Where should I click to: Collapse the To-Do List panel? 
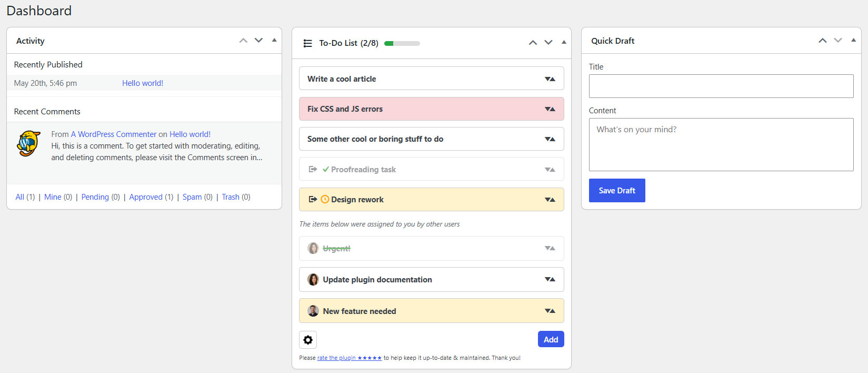564,42
